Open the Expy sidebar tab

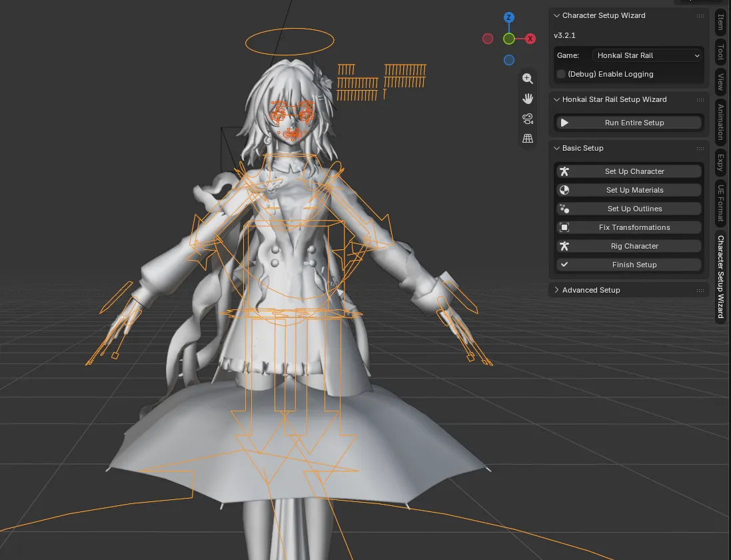[x=721, y=162]
